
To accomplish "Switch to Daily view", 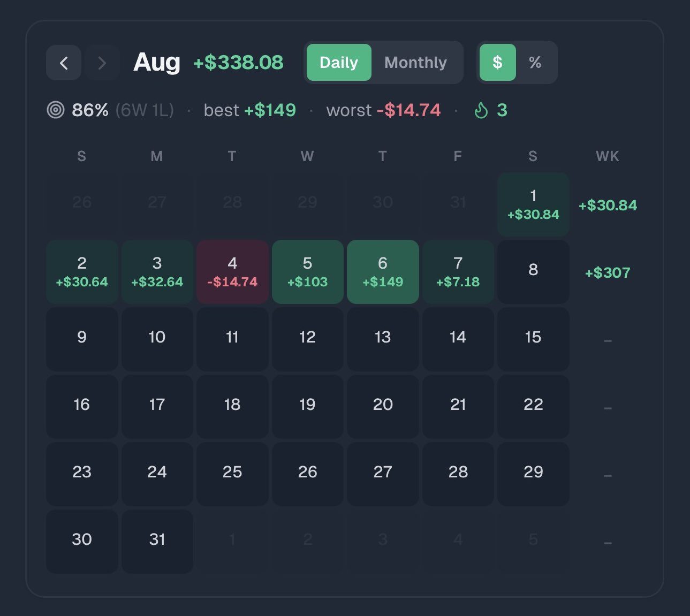I will pyautogui.click(x=339, y=63).
